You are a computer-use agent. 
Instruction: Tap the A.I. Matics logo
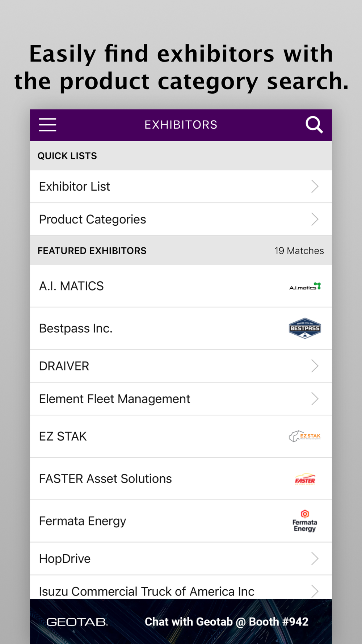coord(305,287)
